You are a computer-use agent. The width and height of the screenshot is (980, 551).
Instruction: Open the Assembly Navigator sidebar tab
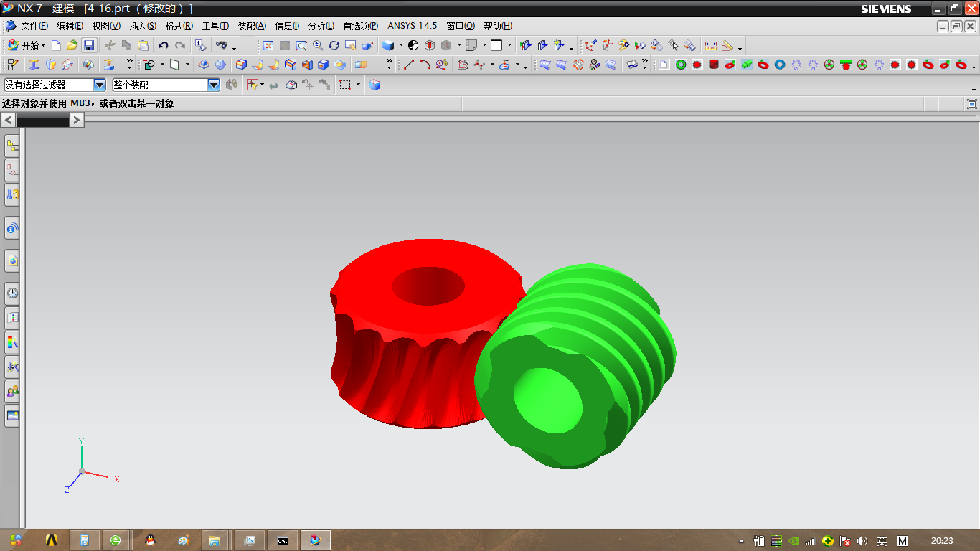12,146
